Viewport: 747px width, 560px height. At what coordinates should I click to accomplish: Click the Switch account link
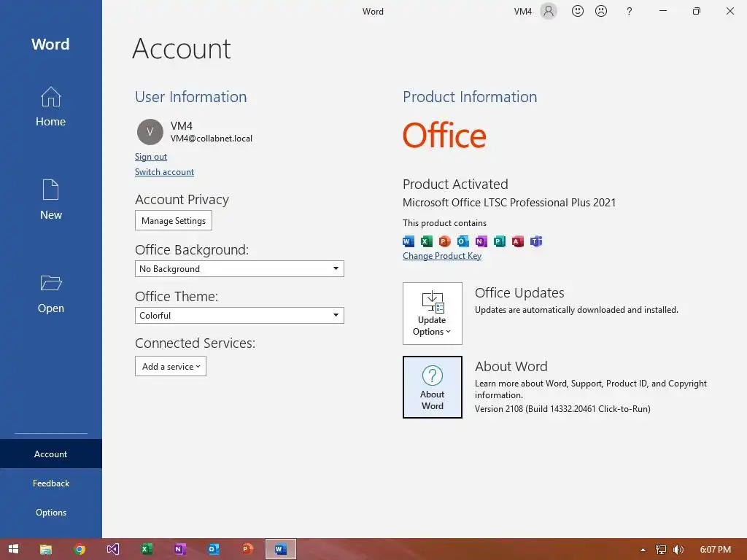pos(164,172)
